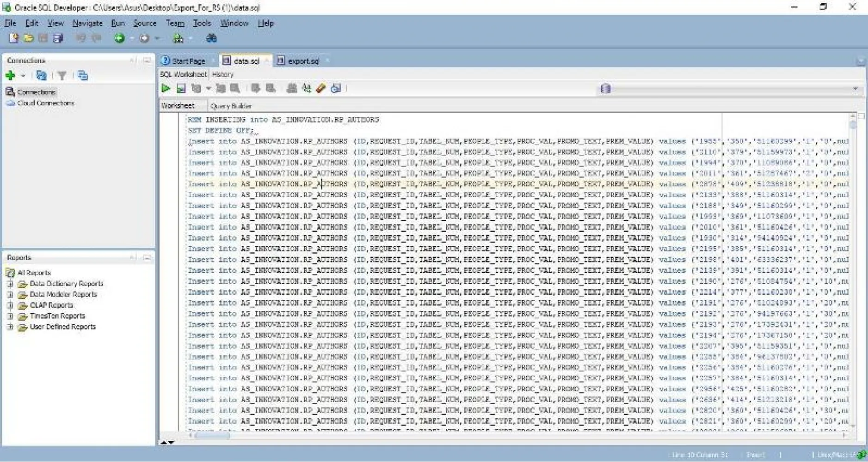Expand Data Dictionary Reports node
868x462 pixels.
tap(10, 284)
